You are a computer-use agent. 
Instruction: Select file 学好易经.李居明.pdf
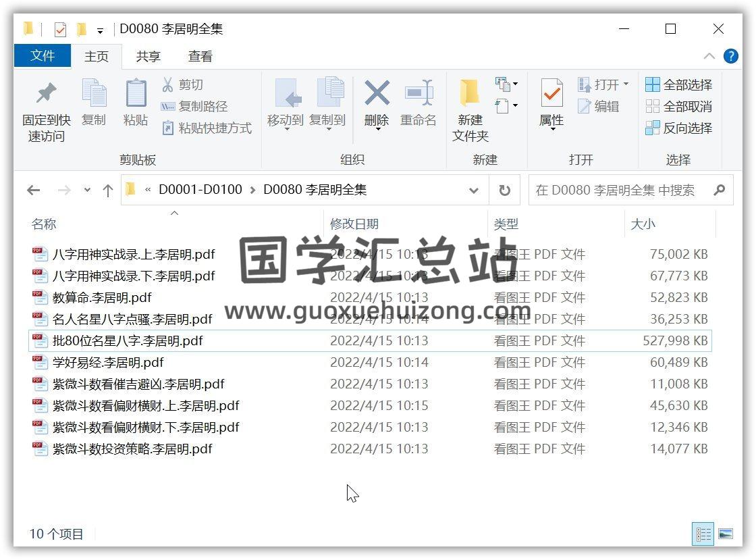coord(108,363)
